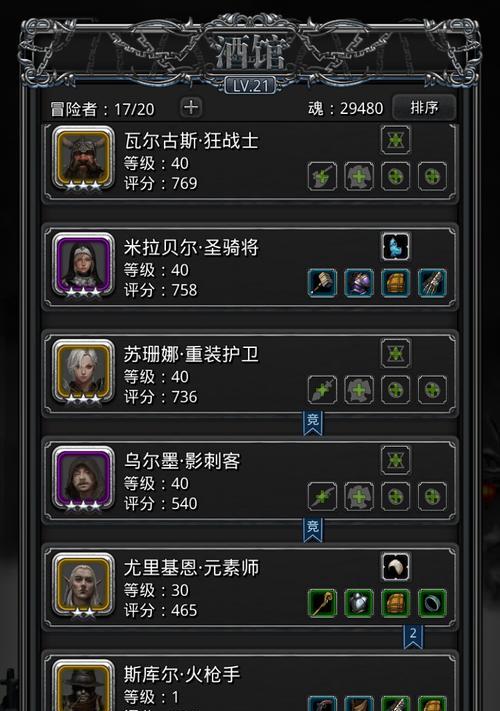The height and width of the screenshot is (711, 500).
Task: Open the 排序 sort button
Action: coord(424,107)
